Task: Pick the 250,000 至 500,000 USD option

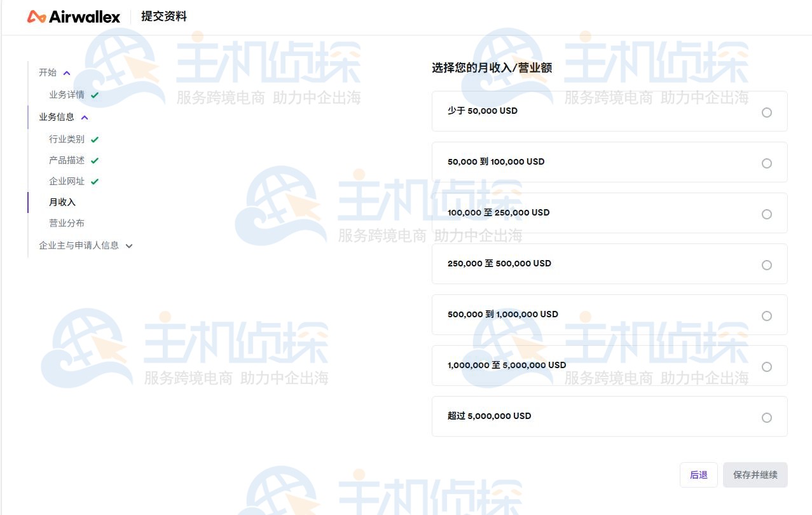Action: [x=766, y=264]
